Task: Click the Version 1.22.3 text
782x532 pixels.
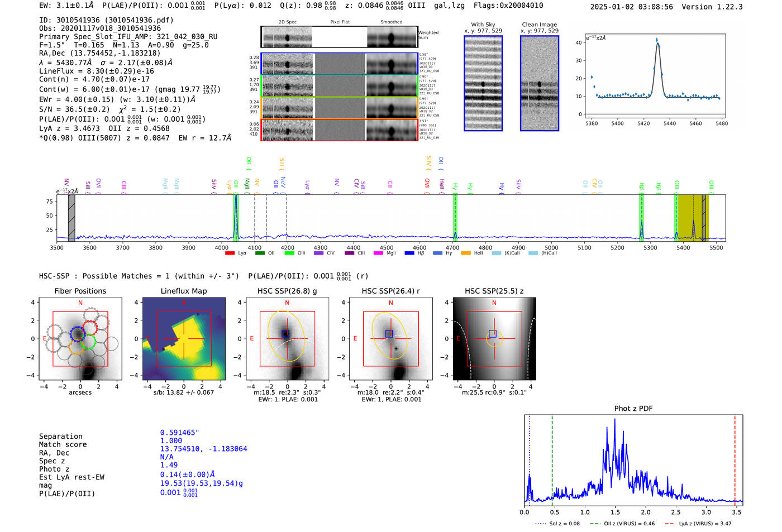Action: [712, 7]
